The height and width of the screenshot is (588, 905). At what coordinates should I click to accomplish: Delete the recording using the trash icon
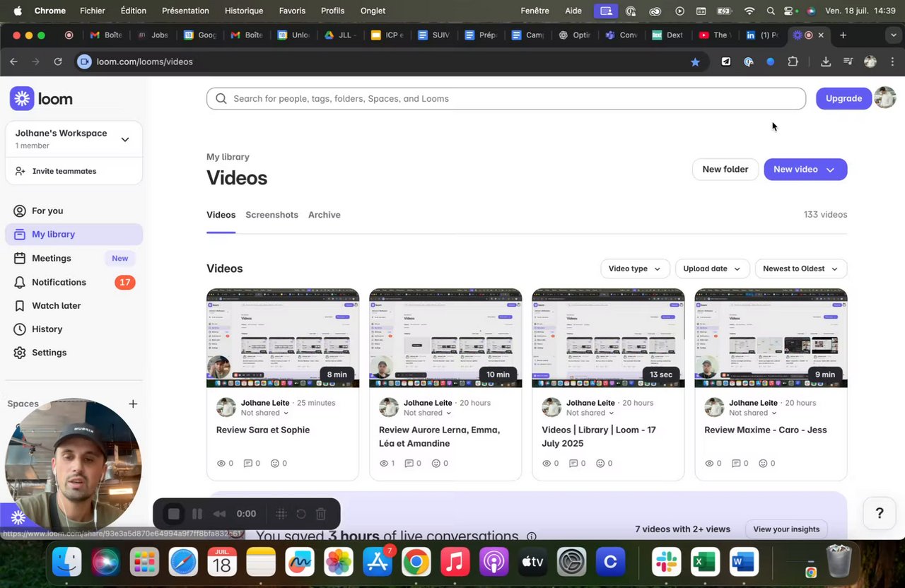[x=321, y=514]
